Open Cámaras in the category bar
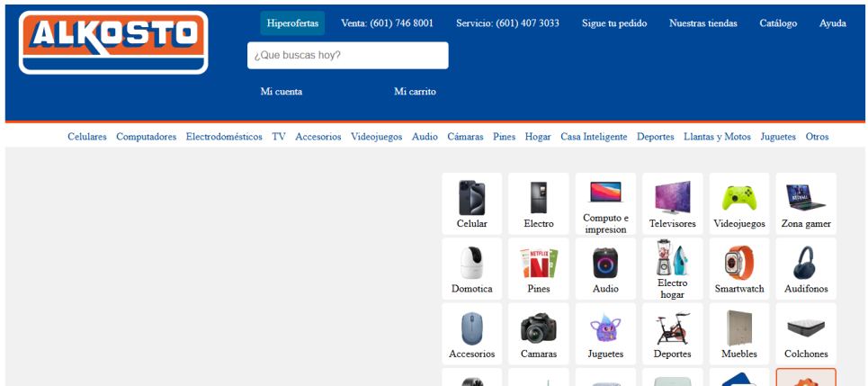Screen dimensions: 868x386 tap(466, 137)
